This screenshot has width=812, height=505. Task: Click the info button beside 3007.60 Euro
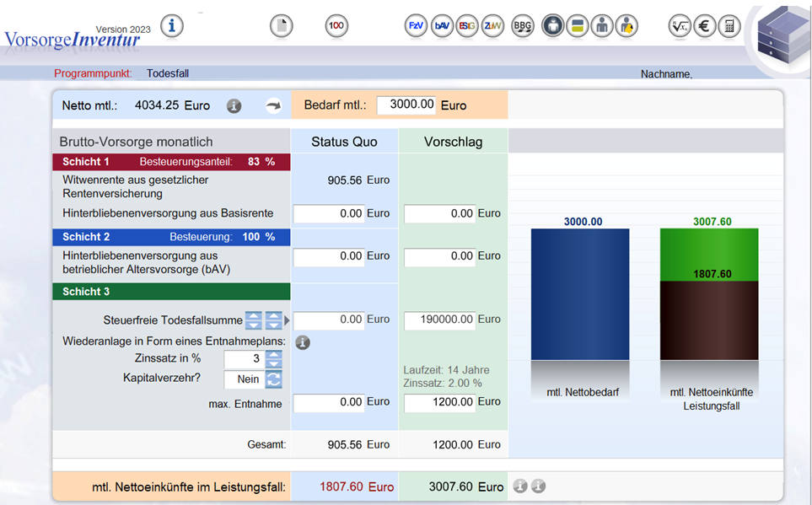[520, 486]
